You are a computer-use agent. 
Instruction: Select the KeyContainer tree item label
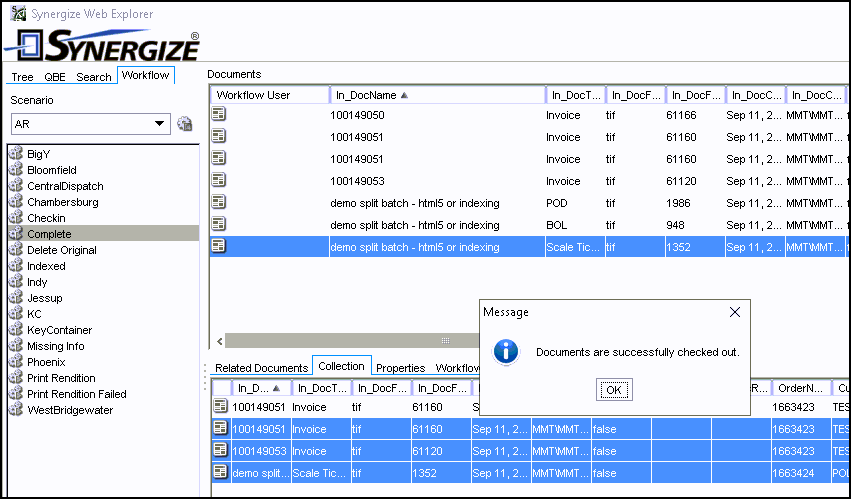(60, 330)
